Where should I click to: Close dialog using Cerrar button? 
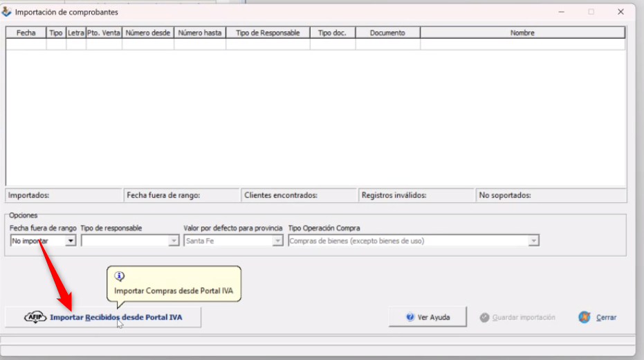click(x=598, y=317)
